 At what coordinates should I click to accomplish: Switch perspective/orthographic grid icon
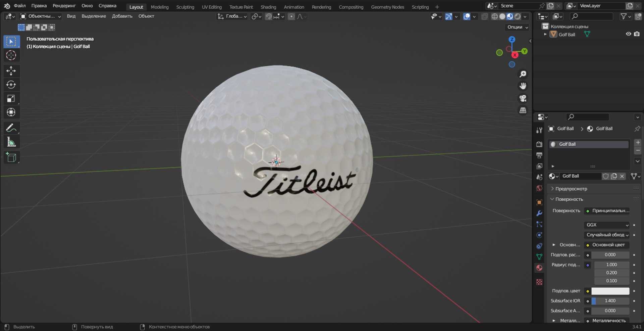click(x=523, y=110)
